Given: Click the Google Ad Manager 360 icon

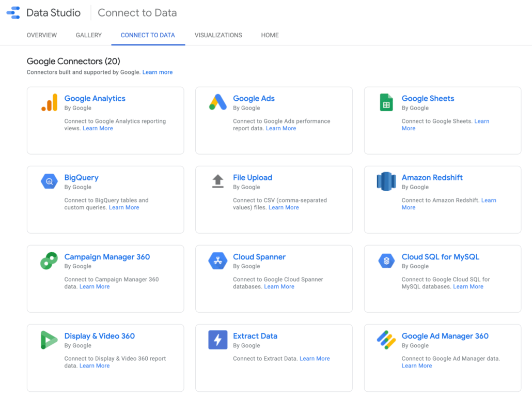Looking at the screenshot, I should click(386, 340).
